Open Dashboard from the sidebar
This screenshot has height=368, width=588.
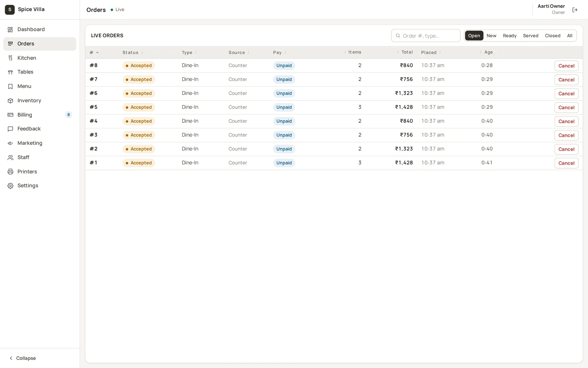40,29
